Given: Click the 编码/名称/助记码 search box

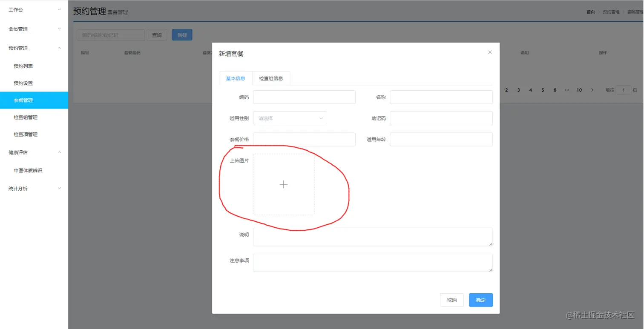Looking at the screenshot, I should tap(111, 35).
